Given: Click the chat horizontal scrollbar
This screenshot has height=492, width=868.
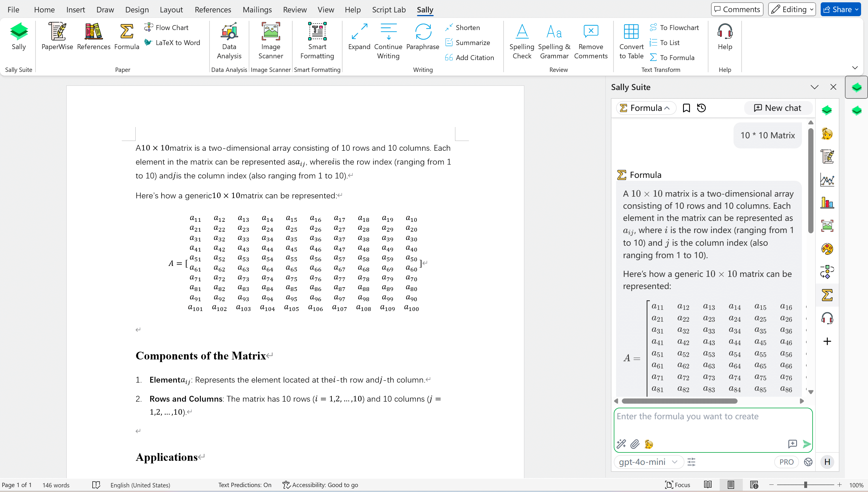Looking at the screenshot, I should coord(680,401).
